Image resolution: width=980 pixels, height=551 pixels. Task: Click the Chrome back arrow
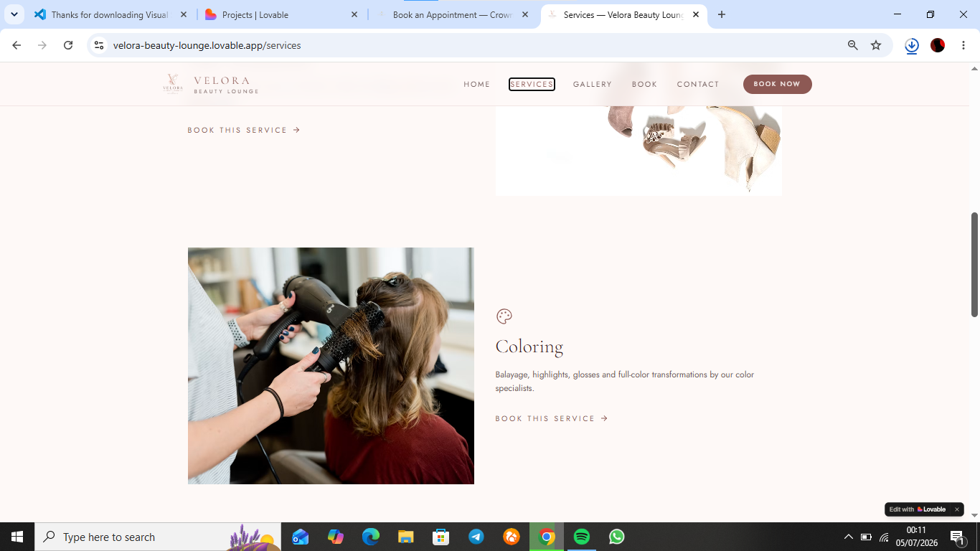tap(17, 45)
